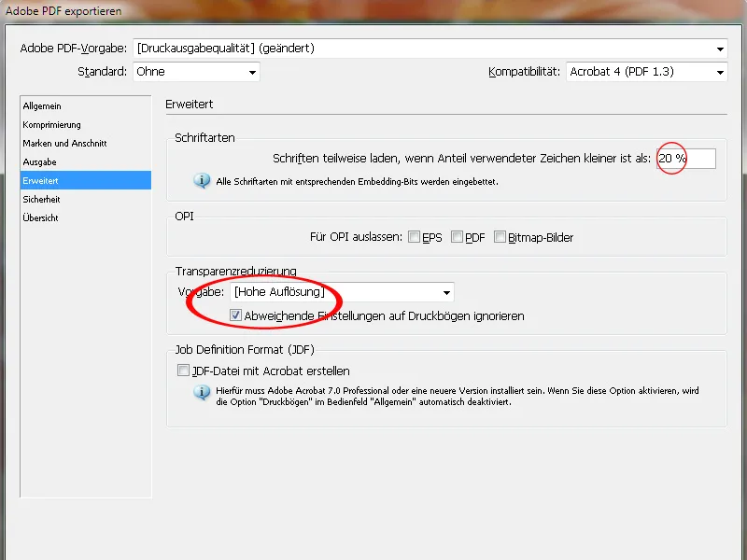Switch to the Ausgabe section
Viewport: 747px width, 560px height.
41,161
